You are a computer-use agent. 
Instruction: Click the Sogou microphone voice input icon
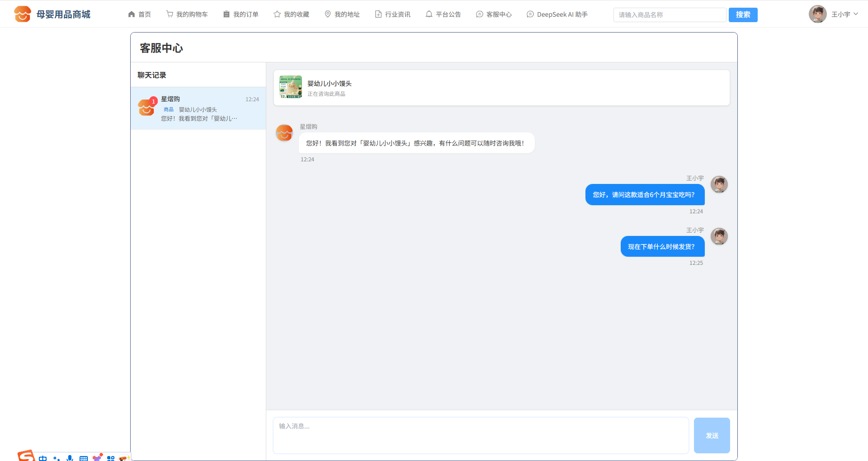point(70,458)
